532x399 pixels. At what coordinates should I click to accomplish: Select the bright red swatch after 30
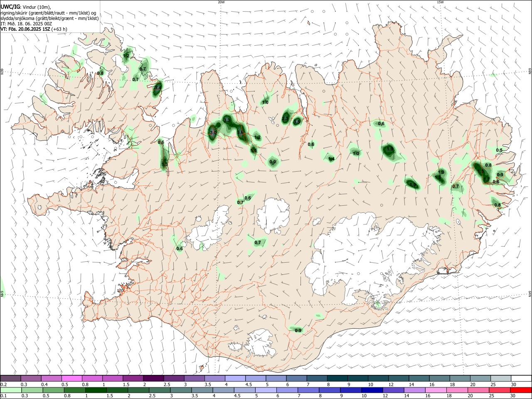(x=520, y=390)
